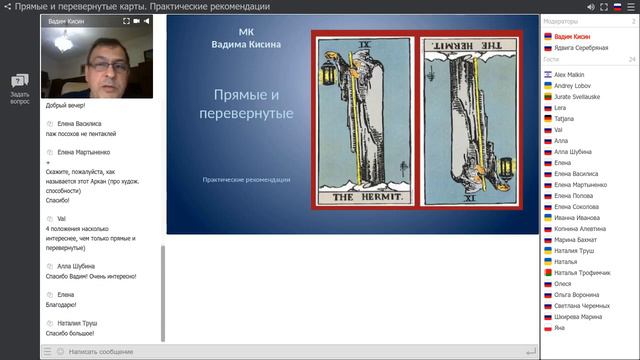Click the German flag next to Tatjana

click(548, 119)
